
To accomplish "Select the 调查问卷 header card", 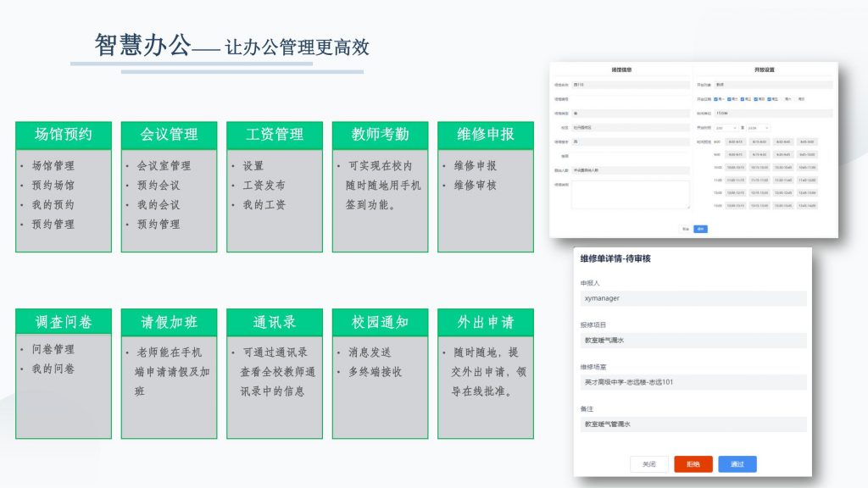I will coord(64,322).
